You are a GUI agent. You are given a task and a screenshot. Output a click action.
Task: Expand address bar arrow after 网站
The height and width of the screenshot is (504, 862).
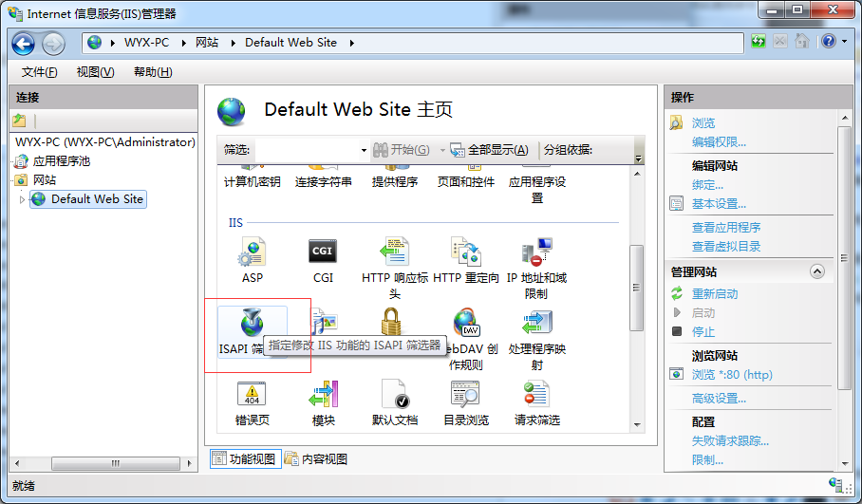(x=234, y=43)
